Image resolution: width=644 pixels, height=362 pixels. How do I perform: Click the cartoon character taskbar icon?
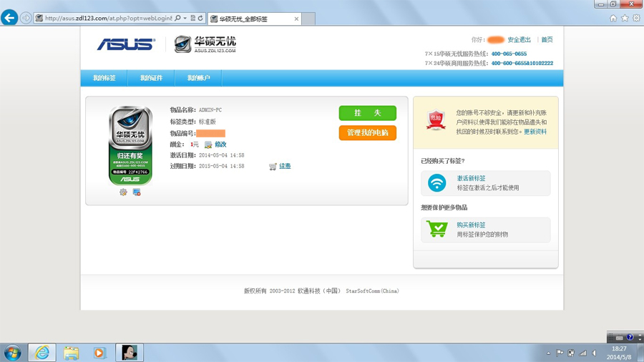[x=130, y=353]
